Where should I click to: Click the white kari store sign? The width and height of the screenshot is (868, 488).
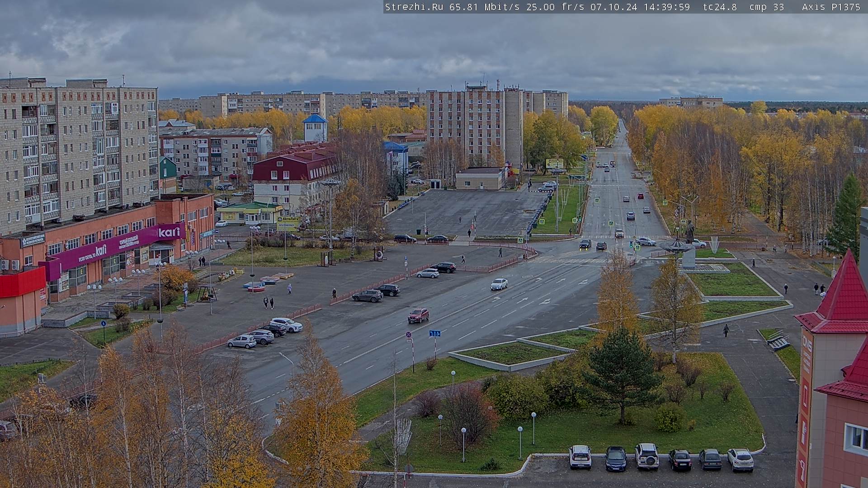[x=169, y=232]
